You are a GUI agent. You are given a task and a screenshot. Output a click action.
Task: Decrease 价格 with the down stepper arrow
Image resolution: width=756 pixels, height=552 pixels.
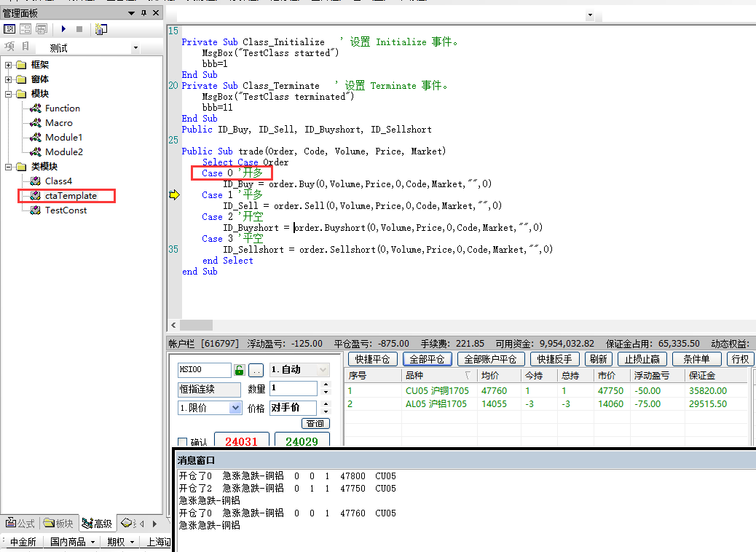[x=326, y=411]
